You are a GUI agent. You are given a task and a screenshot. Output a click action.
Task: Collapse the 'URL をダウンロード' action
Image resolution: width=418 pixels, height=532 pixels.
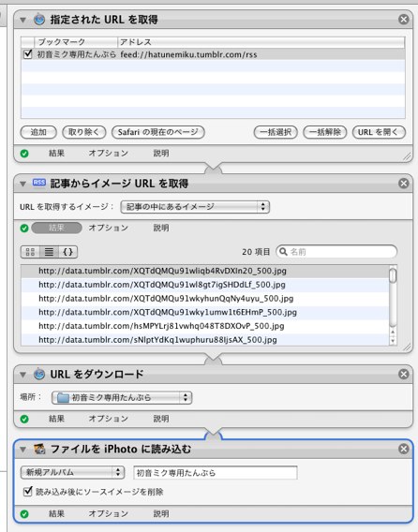[x=22, y=375]
